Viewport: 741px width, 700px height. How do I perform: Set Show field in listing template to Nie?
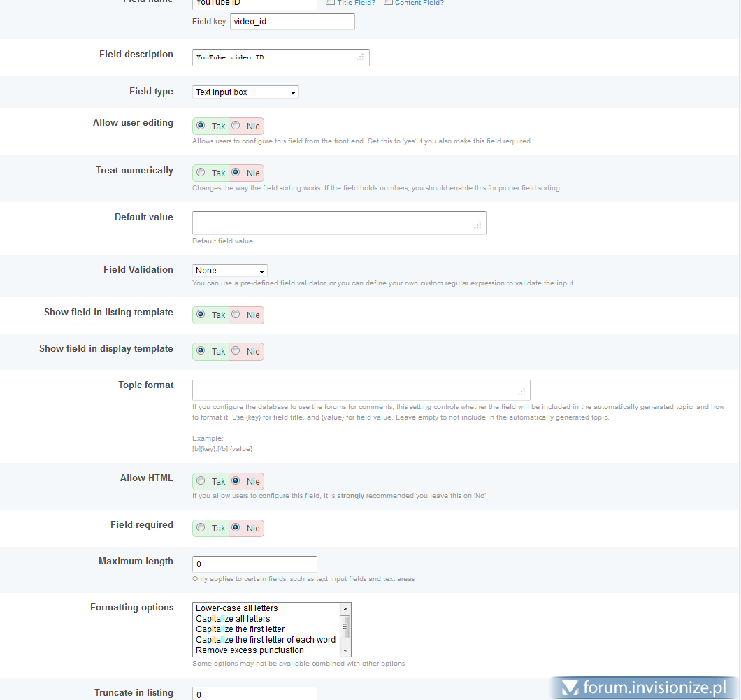[236, 315]
